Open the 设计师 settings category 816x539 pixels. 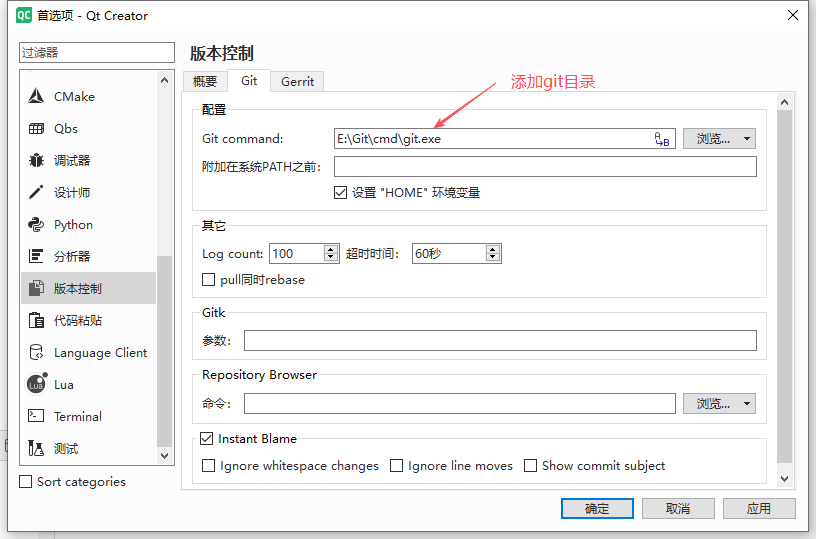coord(88,192)
